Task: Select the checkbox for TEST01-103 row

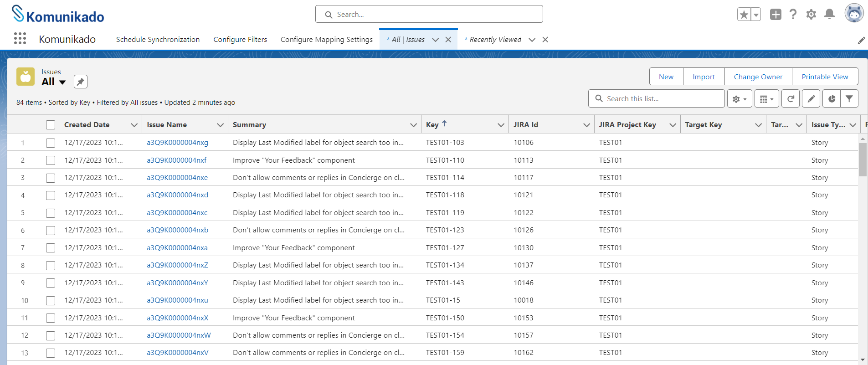Action: coord(51,143)
